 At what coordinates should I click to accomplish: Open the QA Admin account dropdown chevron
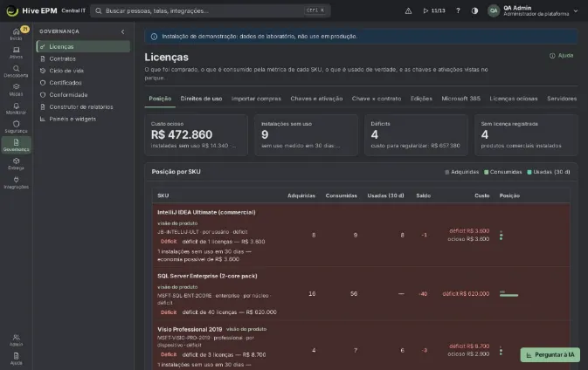click(x=576, y=10)
